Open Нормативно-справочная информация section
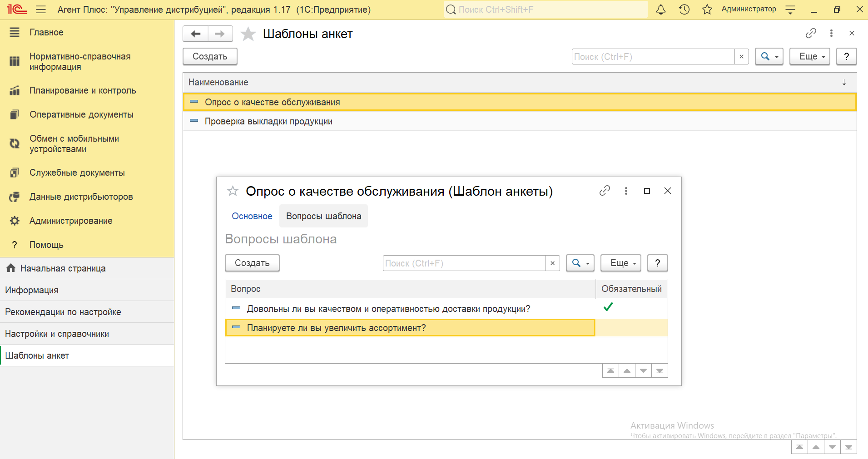 pyautogui.click(x=87, y=61)
